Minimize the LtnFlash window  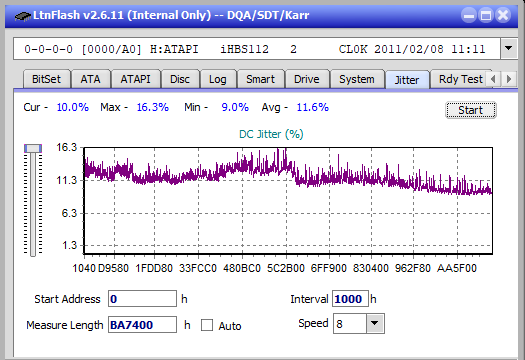pos(469,15)
